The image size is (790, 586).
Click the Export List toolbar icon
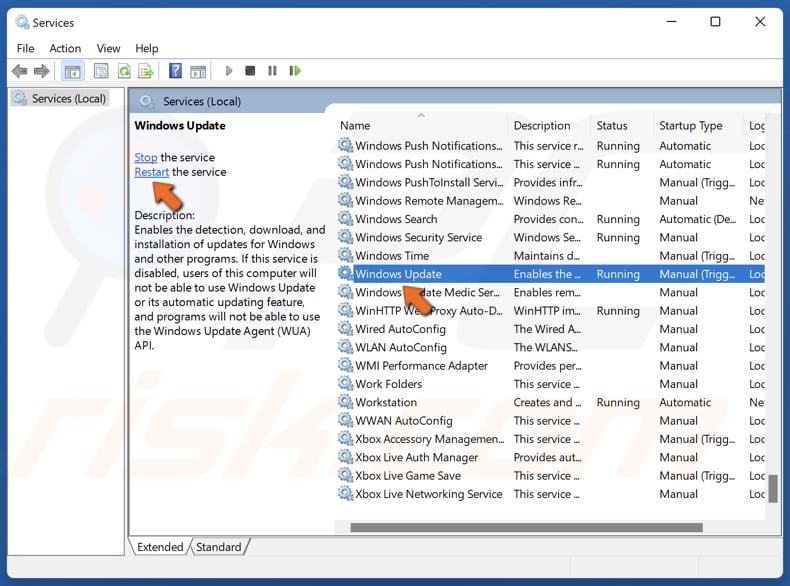tap(146, 71)
